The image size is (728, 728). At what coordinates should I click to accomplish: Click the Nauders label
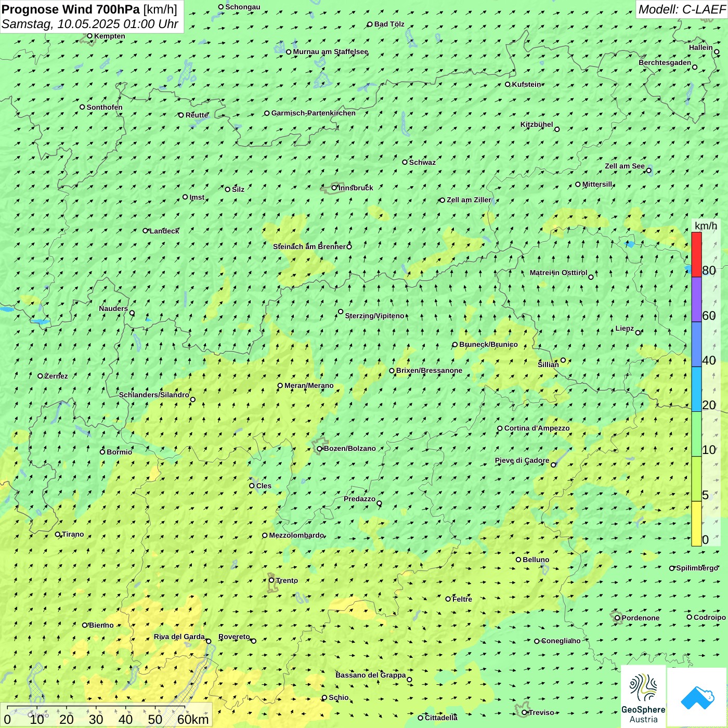coord(113,308)
